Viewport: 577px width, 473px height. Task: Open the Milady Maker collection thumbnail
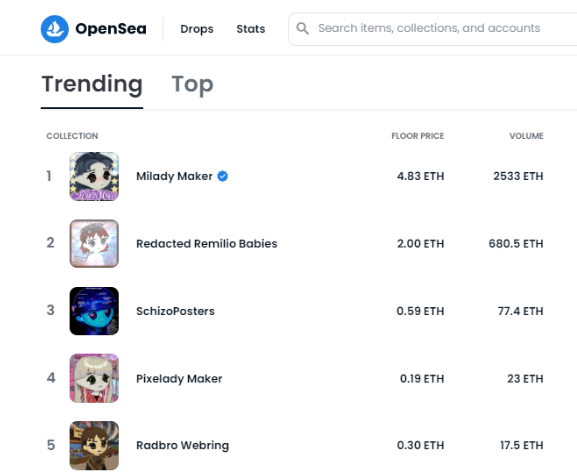click(94, 176)
